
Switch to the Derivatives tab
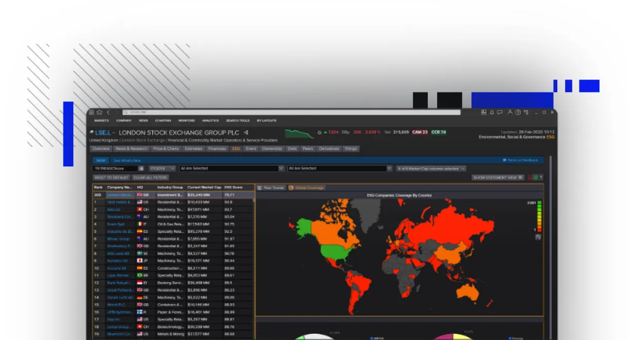[329, 149]
